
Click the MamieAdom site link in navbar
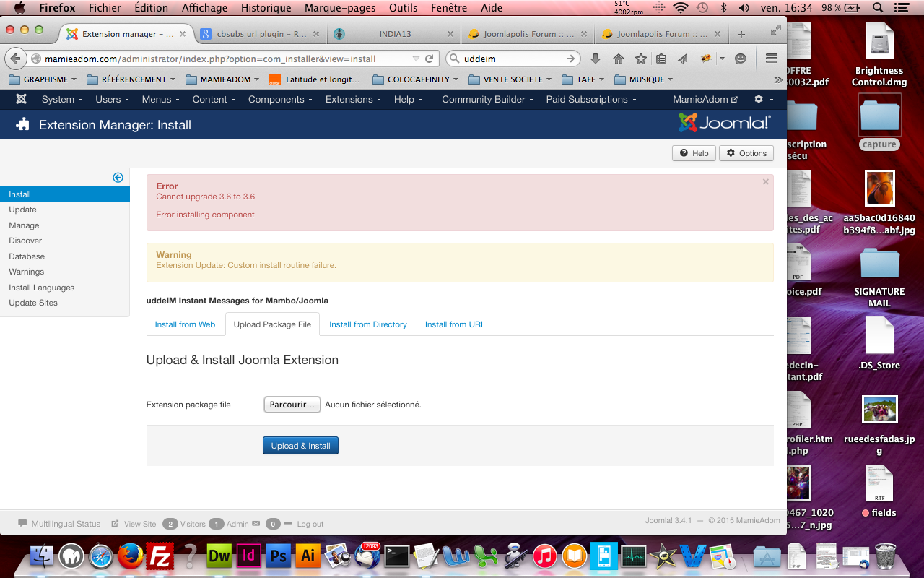705,99
